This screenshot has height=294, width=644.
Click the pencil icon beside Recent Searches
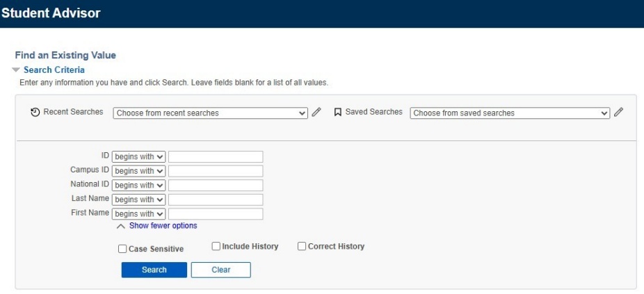(316, 112)
